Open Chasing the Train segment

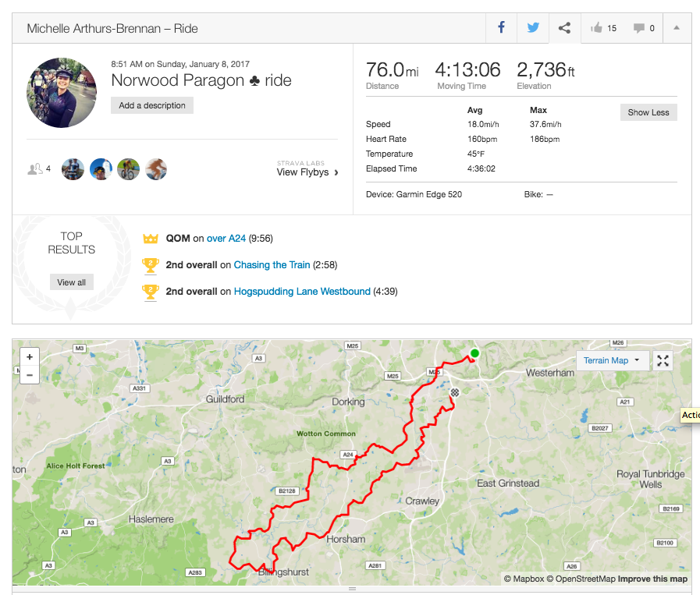pos(272,265)
